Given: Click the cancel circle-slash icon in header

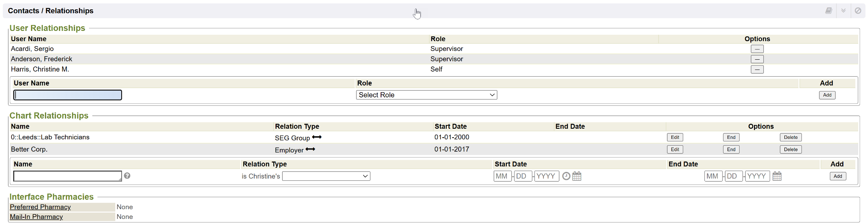Looking at the screenshot, I should tap(858, 11).
